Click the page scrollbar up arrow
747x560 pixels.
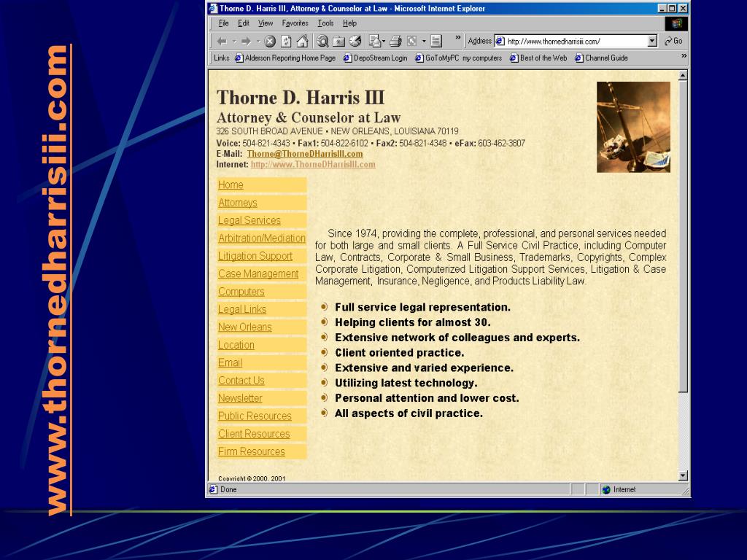(x=683, y=76)
